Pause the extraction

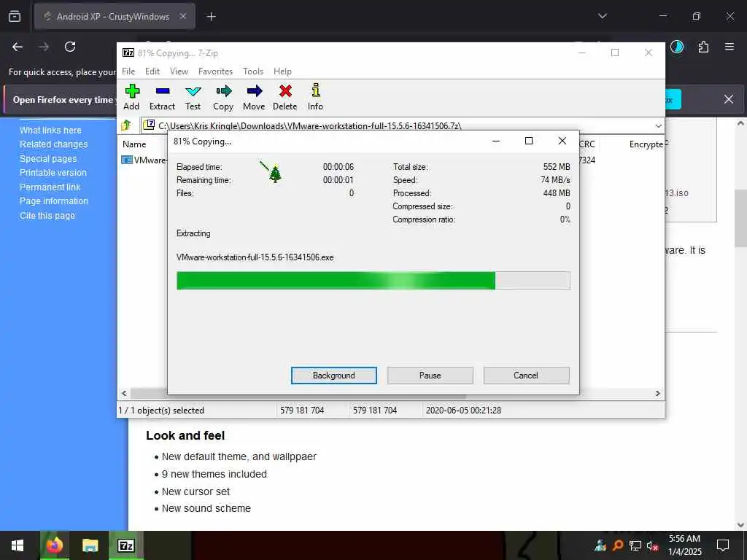point(430,376)
